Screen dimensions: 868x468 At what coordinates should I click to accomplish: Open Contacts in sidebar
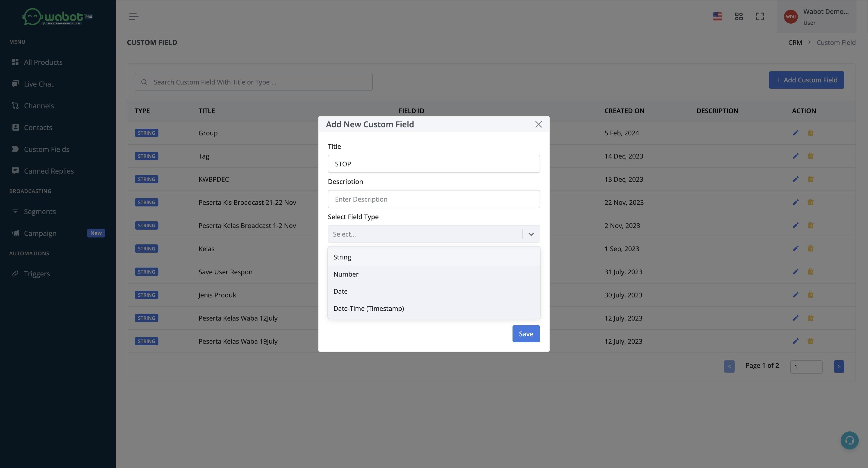point(38,128)
